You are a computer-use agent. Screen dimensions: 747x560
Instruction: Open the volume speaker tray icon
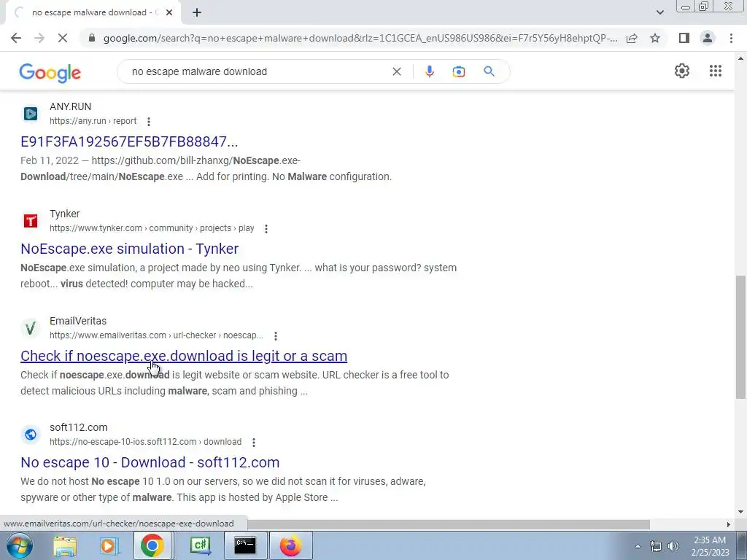click(x=673, y=546)
